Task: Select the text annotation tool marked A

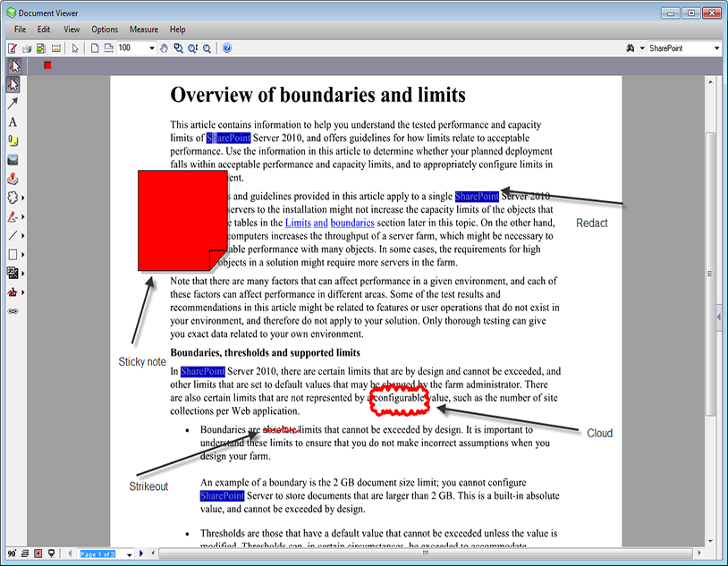Action: (x=13, y=122)
